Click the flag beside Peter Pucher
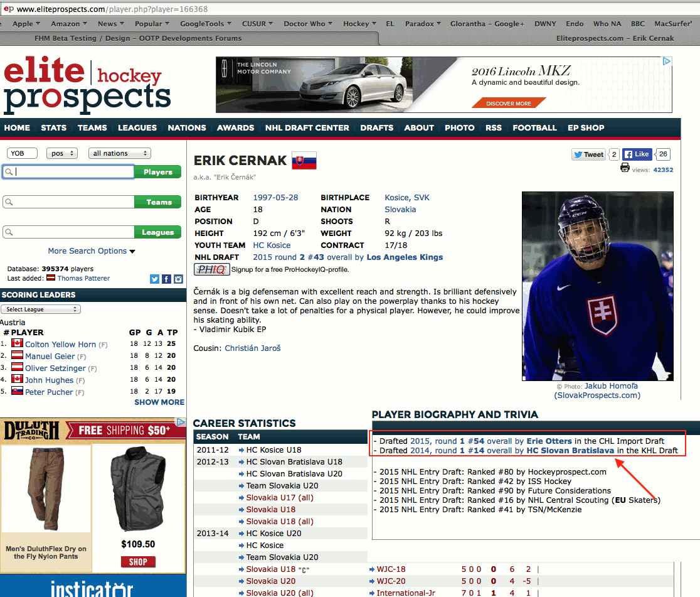This screenshot has height=597, width=700. click(x=18, y=391)
